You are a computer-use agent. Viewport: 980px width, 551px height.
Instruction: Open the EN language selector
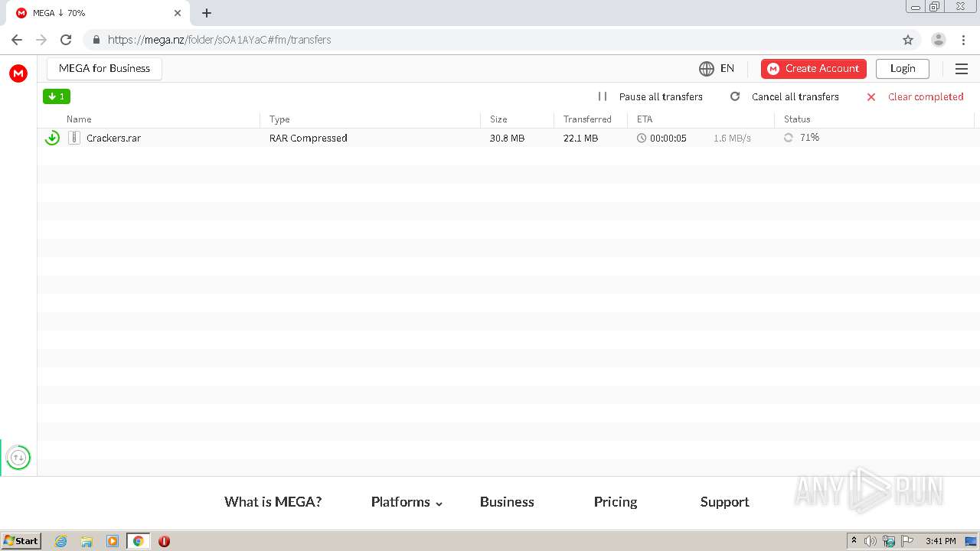pos(727,69)
